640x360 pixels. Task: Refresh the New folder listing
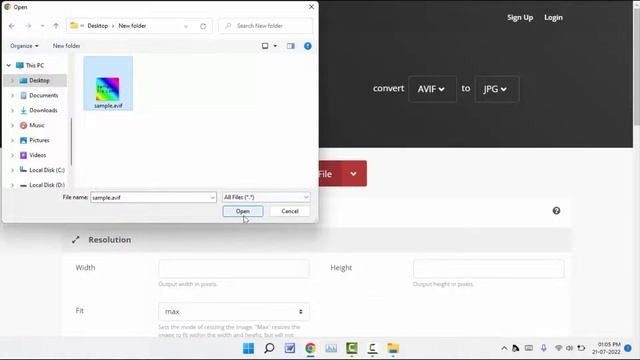coord(203,26)
